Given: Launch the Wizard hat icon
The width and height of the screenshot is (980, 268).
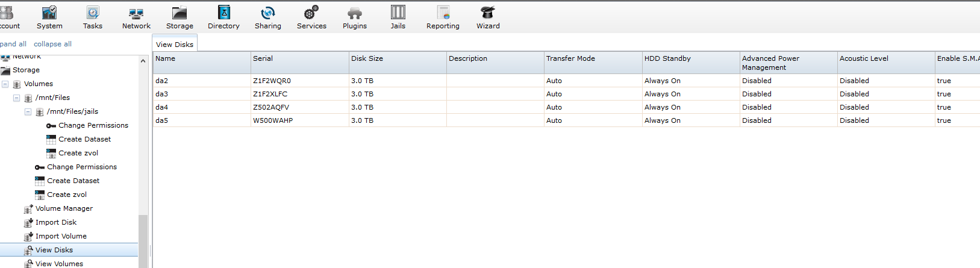Looking at the screenshot, I should (488, 13).
